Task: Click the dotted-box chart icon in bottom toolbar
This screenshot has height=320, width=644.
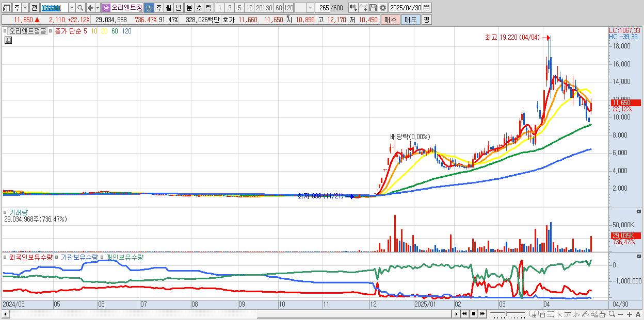Action: coord(550,314)
